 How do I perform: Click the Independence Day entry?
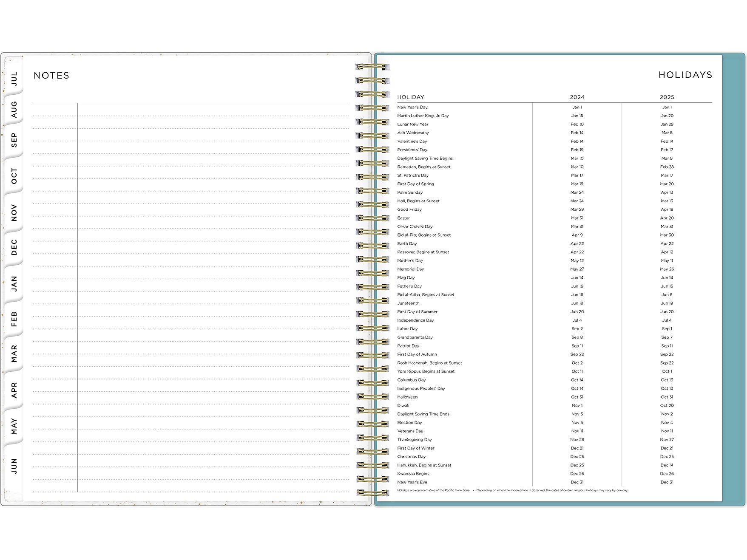[x=415, y=320]
